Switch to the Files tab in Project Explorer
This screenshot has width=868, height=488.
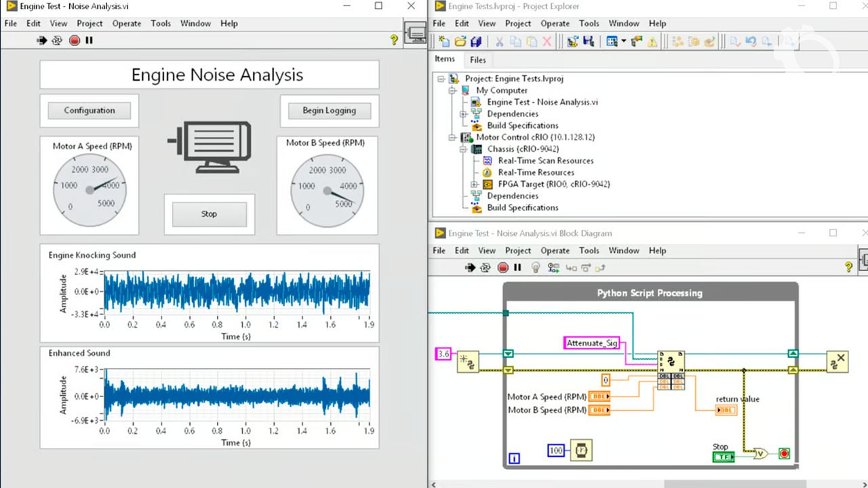(x=478, y=60)
